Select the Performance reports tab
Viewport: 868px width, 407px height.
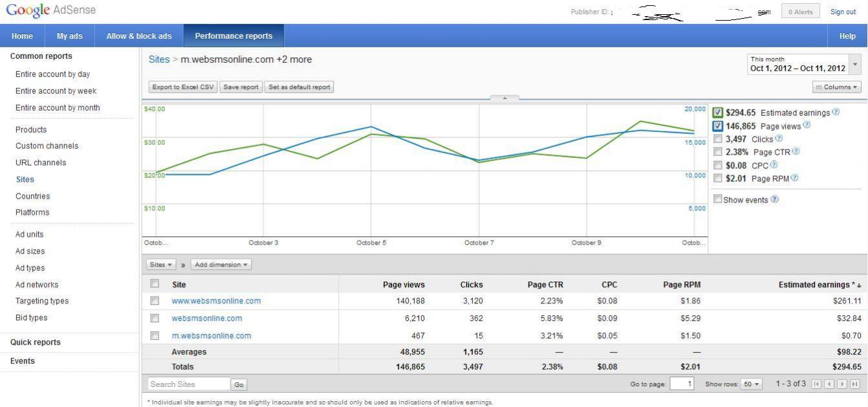pos(233,36)
